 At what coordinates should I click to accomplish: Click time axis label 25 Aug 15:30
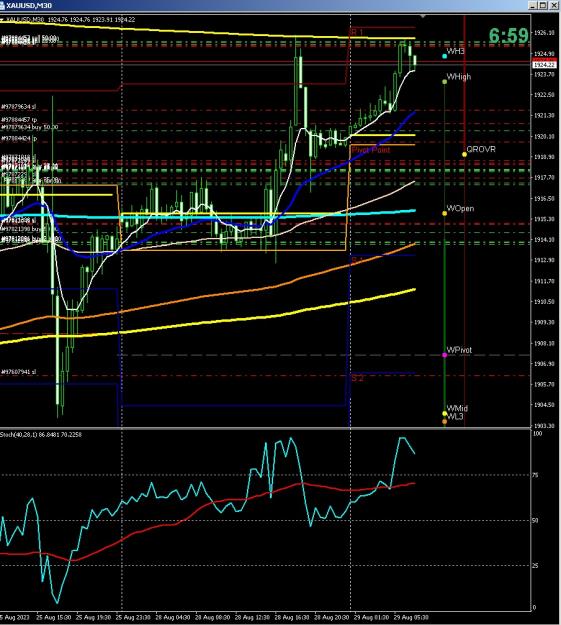click(x=53, y=617)
